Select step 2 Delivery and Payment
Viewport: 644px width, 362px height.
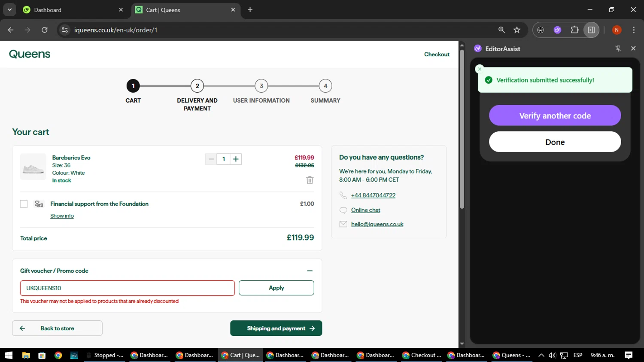[x=197, y=86]
